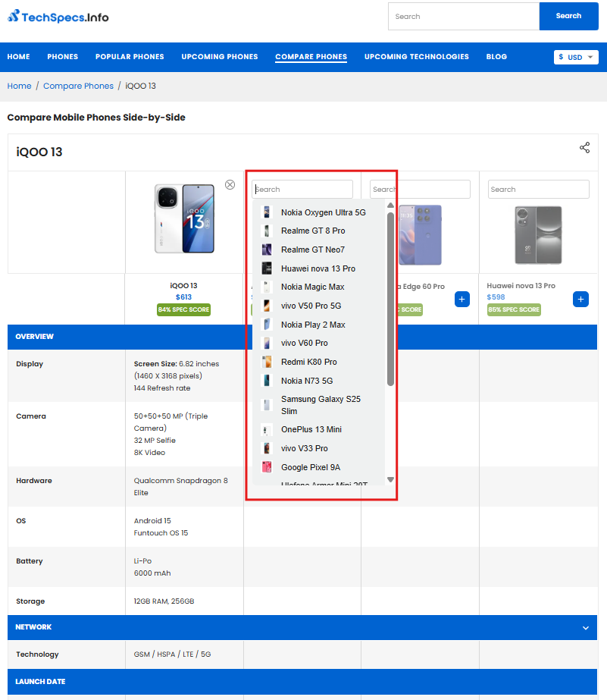Viewport: 607px width, 700px height.
Task: Click Home breadcrumb link
Action: (19, 86)
